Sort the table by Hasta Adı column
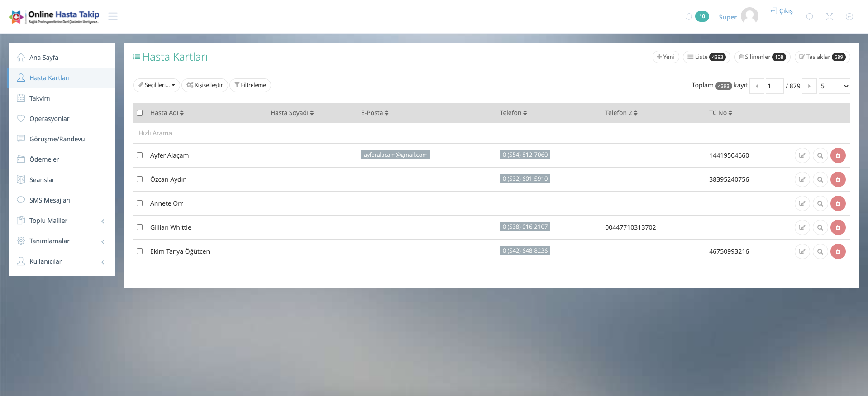Viewport: 868px width, 396px height. (x=167, y=113)
